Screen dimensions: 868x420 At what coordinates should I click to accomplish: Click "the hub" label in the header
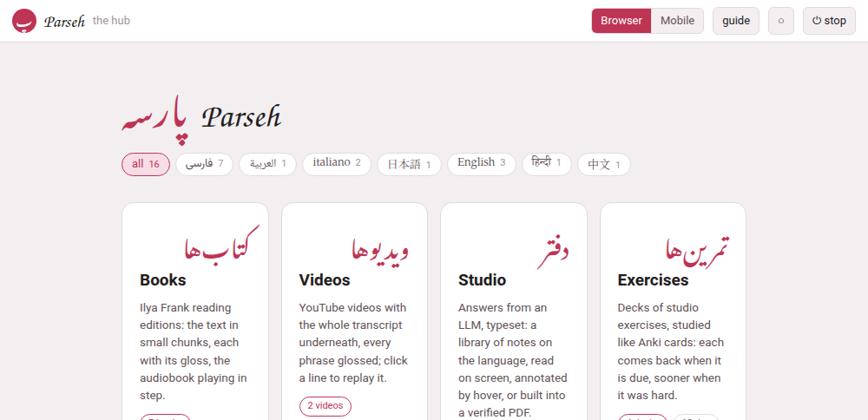click(x=111, y=21)
